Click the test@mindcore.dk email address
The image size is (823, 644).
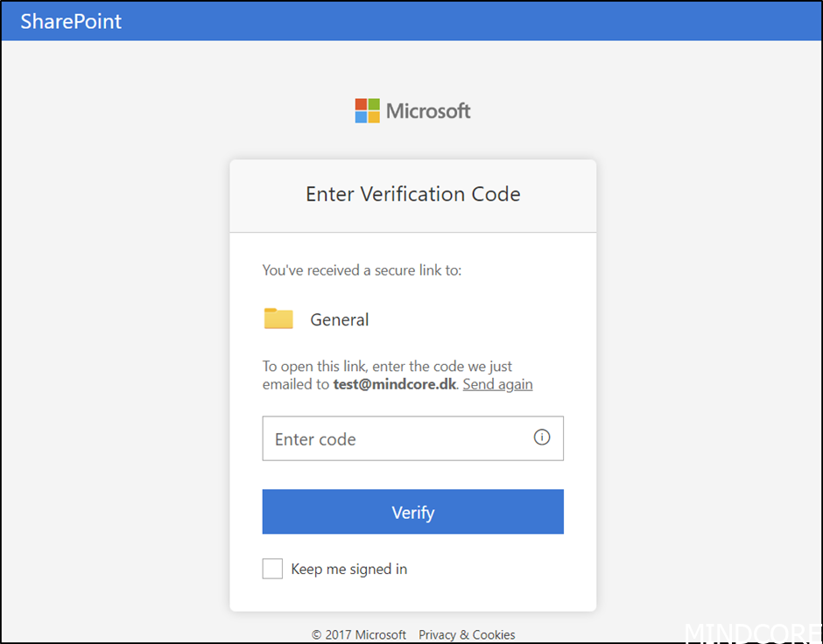(x=395, y=384)
